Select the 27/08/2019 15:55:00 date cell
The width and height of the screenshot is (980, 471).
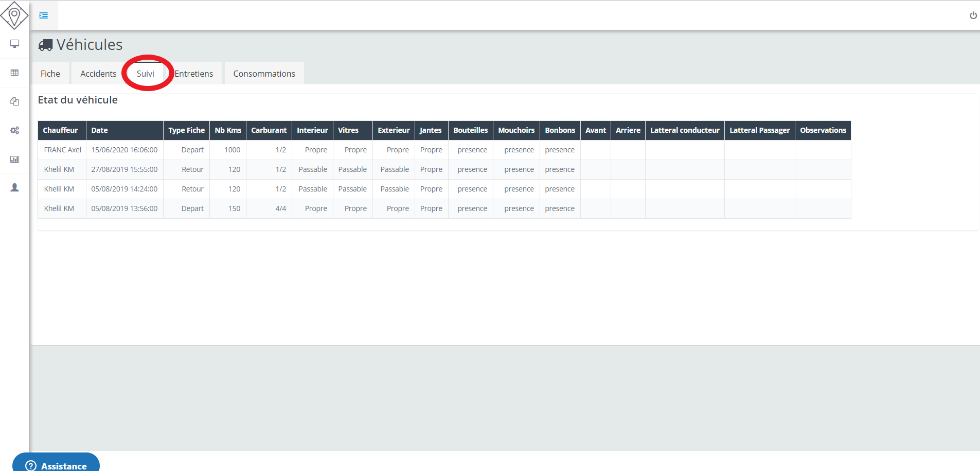click(124, 169)
